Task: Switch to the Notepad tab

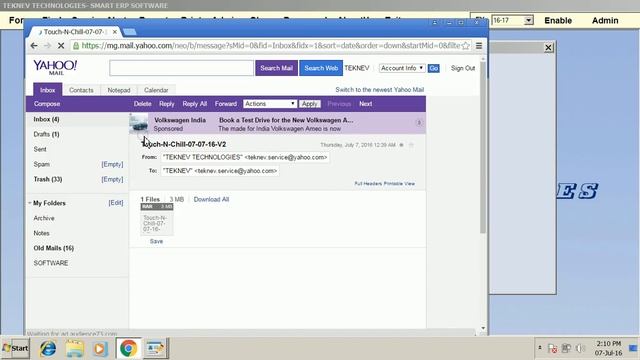Action: [119, 90]
